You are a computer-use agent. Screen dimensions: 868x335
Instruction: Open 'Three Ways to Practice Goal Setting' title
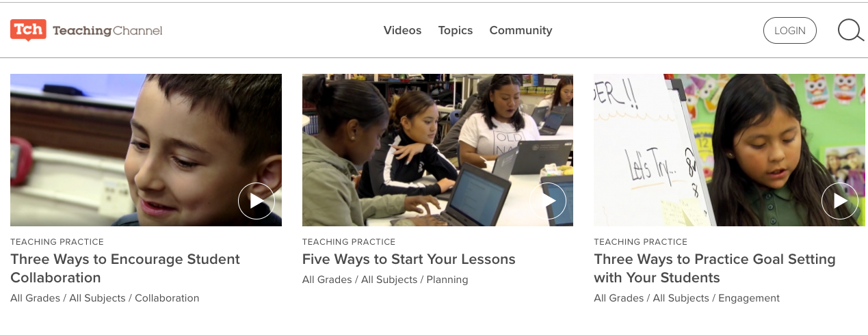tap(715, 268)
